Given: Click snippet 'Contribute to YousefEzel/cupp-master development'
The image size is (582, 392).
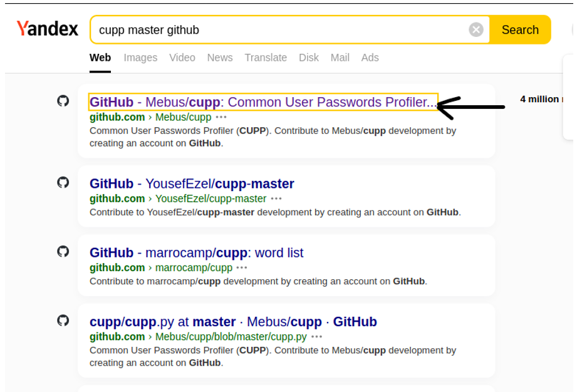Looking at the screenshot, I should (275, 212).
